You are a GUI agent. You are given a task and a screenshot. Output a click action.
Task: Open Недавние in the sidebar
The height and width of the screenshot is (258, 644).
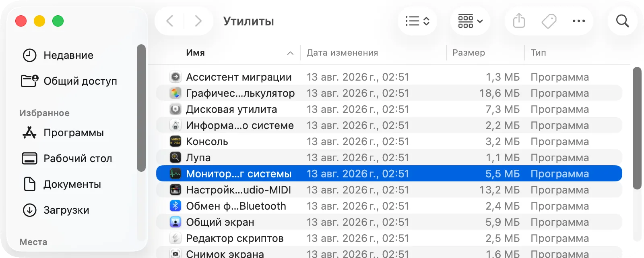tap(68, 55)
